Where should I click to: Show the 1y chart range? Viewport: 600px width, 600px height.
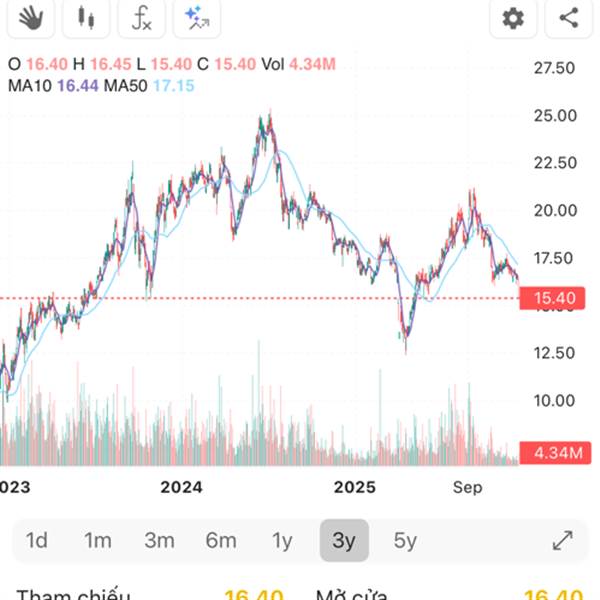[x=282, y=541]
